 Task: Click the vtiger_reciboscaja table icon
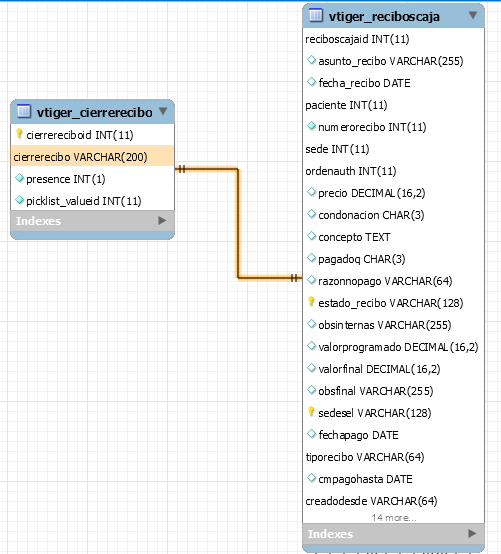(x=316, y=15)
